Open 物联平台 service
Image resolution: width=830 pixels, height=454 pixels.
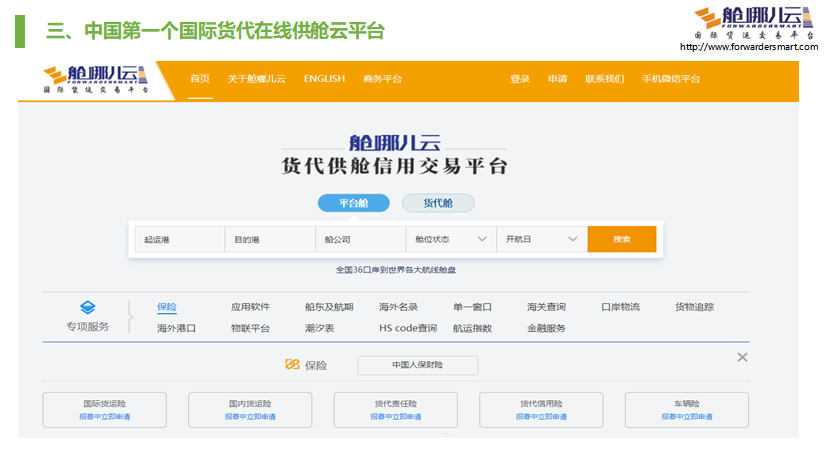250,328
